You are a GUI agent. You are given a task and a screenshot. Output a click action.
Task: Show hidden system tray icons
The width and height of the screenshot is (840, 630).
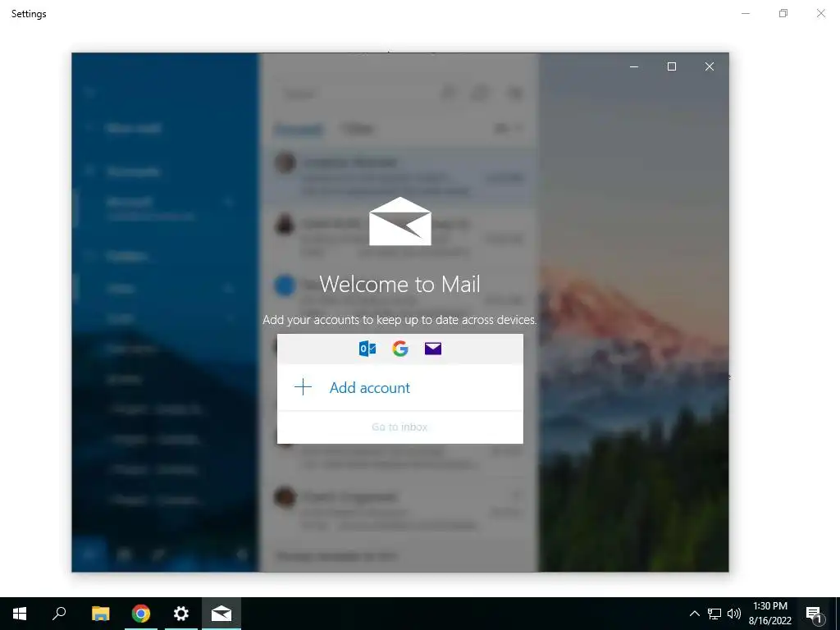click(x=694, y=614)
